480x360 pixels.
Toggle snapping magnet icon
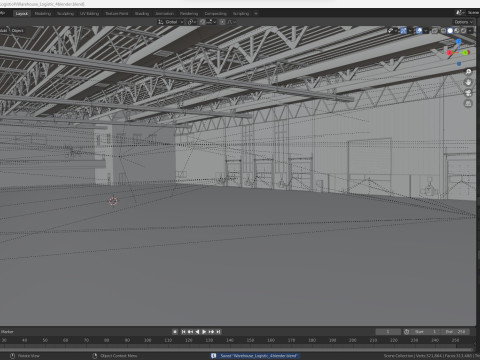tap(203, 22)
